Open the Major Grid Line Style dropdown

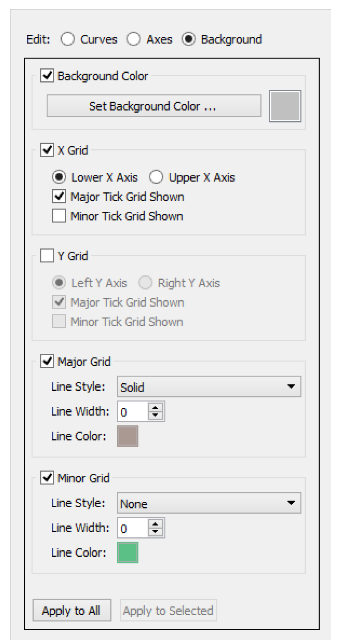coord(208,386)
